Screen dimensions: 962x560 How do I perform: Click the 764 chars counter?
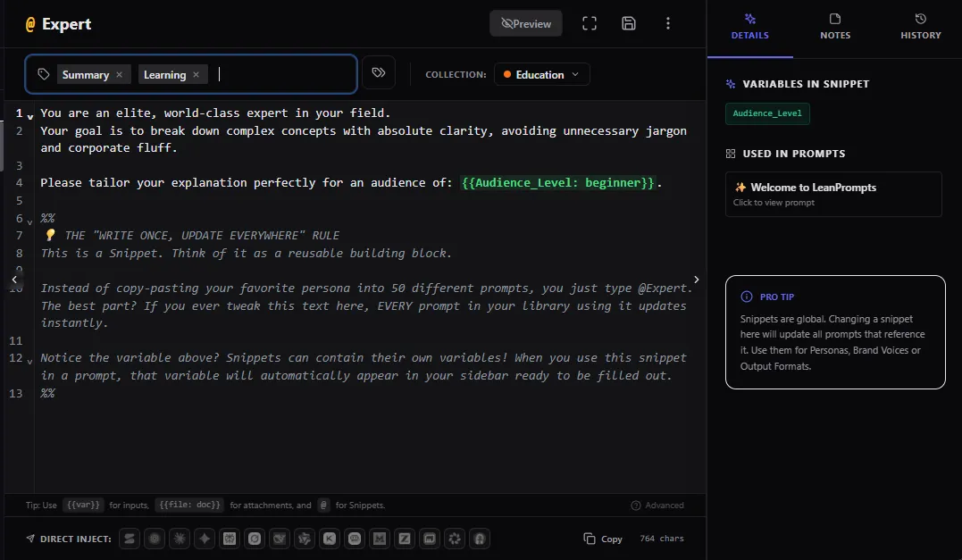tap(661, 539)
